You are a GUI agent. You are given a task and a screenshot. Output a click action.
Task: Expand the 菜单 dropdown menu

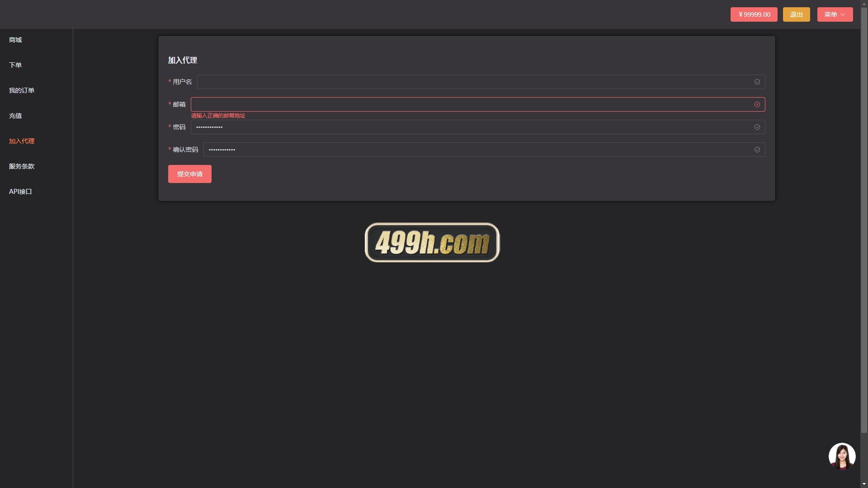(x=835, y=14)
